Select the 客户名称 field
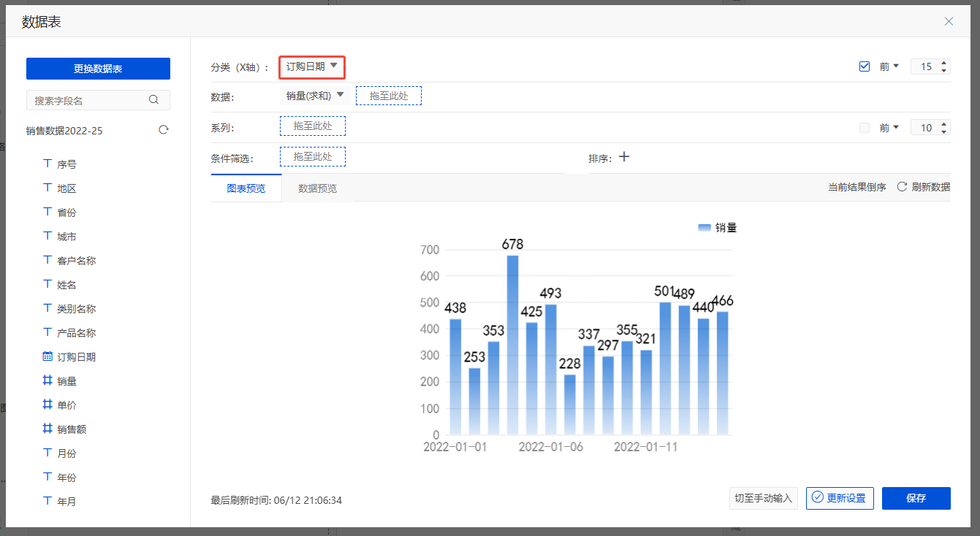980x536 pixels. pyautogui.click(x=77, y=261)
